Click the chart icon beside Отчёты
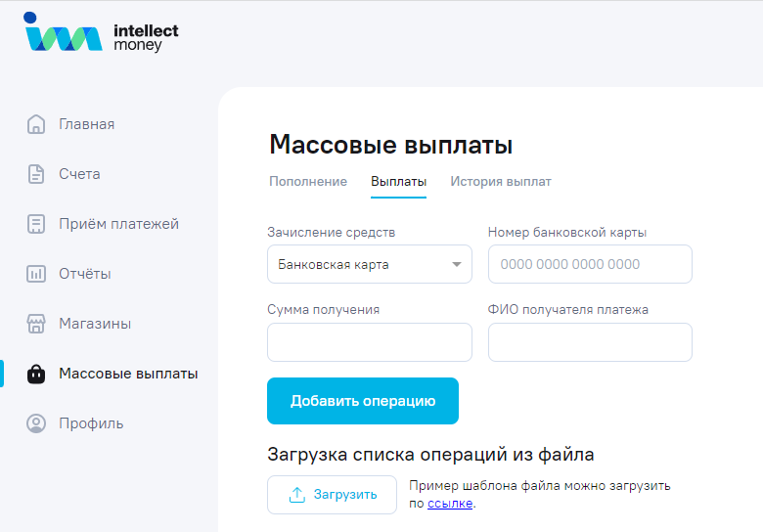The width and height of the screenshot is (763, 532). click(x=36, y=274)
